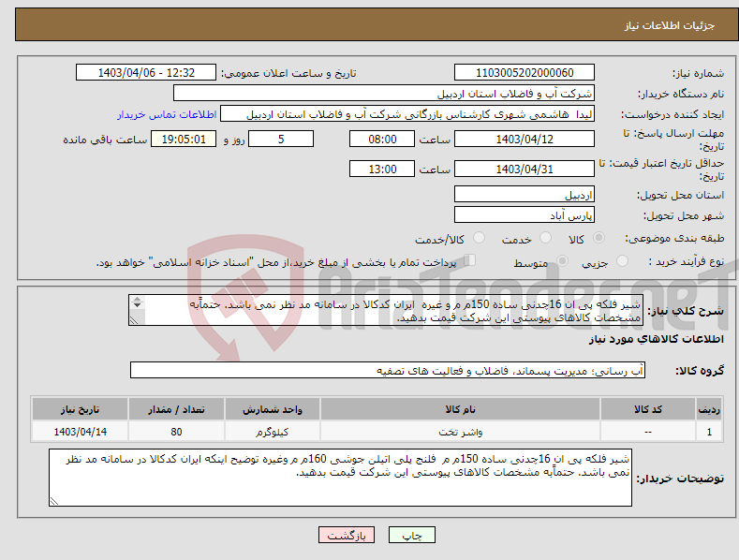Screen dimensions: 739x560
Task: Click the requester field لیدا هاشمی شهری
Action: click(x=407, y=114)
